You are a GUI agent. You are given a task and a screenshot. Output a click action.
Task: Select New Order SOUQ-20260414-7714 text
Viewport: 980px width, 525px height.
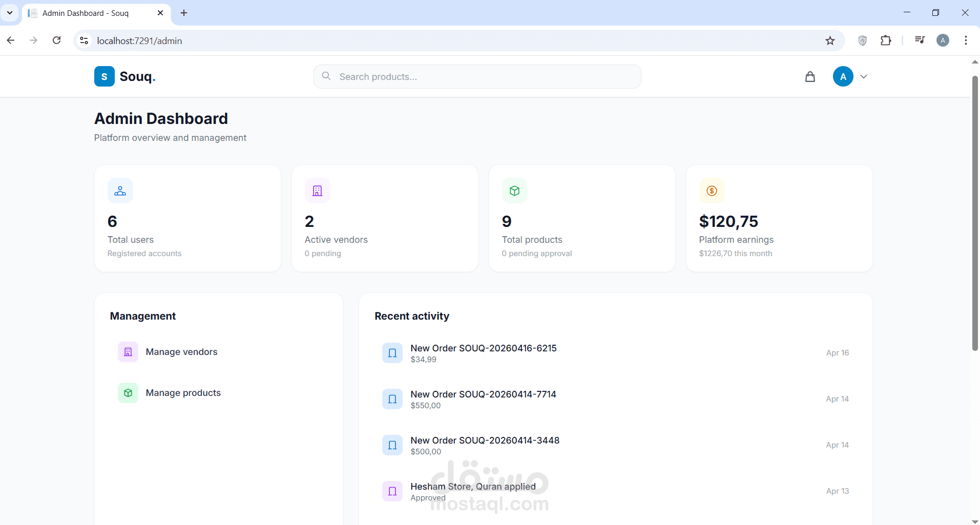coord(483,394)
